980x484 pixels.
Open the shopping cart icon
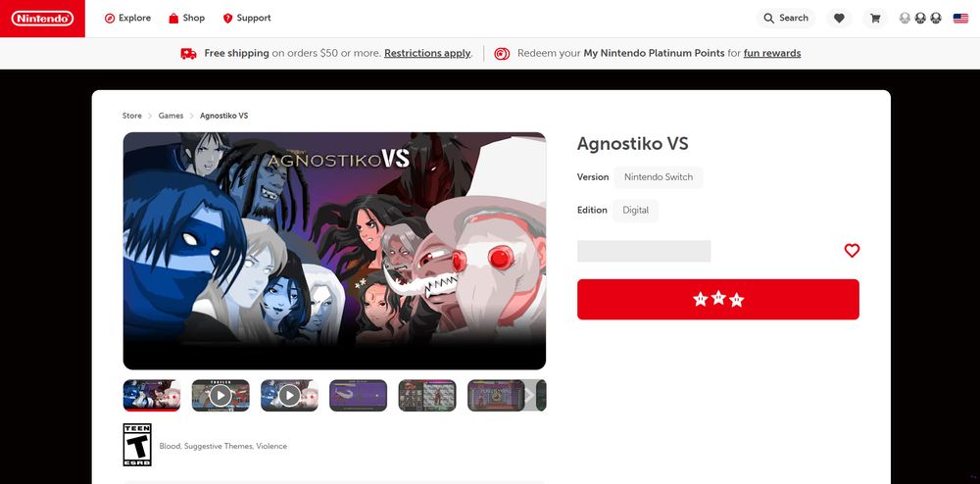click(x=875, y=18)
